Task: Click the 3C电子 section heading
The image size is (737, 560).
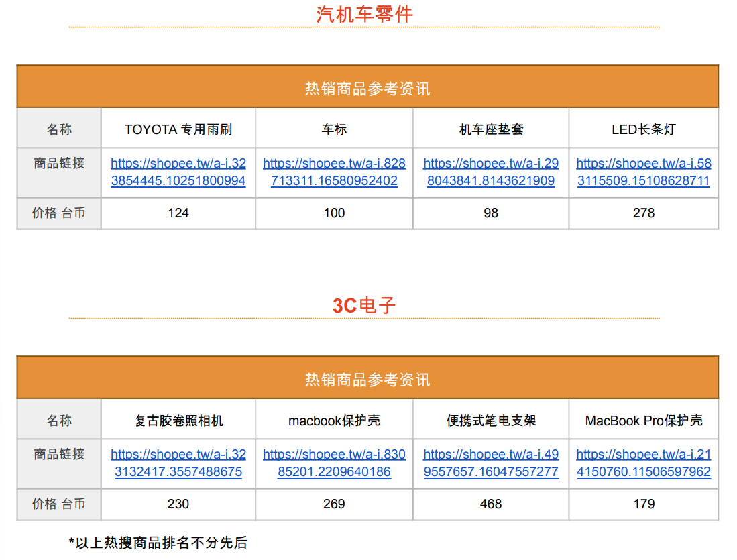Action: pos(364,306)
